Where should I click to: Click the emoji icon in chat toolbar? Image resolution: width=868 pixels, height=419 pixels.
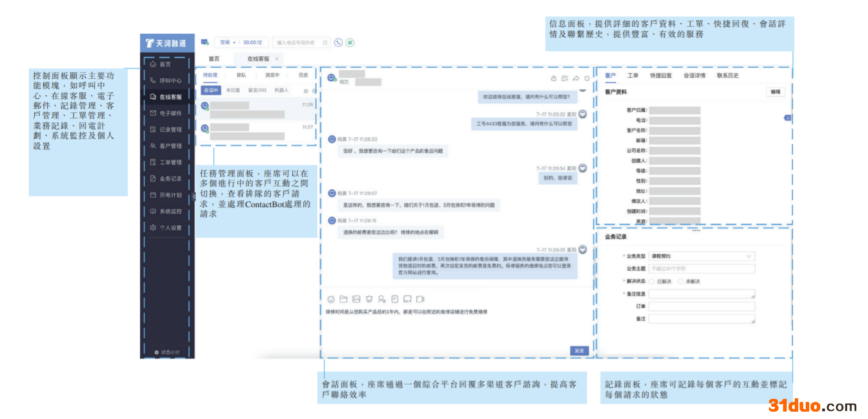pos(331,299)
